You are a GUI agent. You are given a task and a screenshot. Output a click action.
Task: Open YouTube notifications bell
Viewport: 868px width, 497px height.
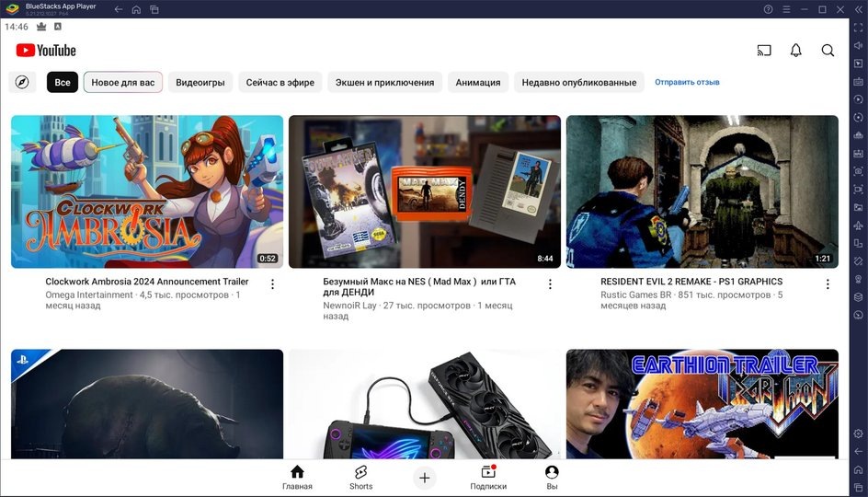(795, 51)
